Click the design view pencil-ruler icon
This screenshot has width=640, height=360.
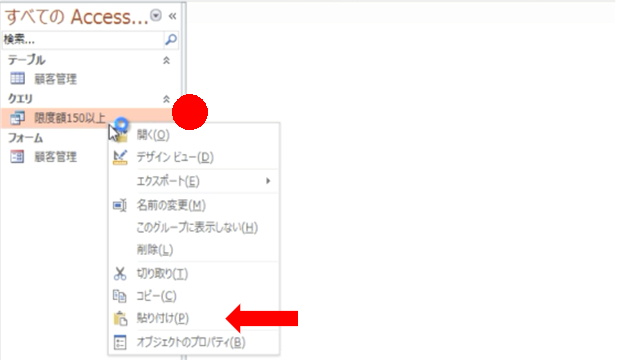point(120,157)
